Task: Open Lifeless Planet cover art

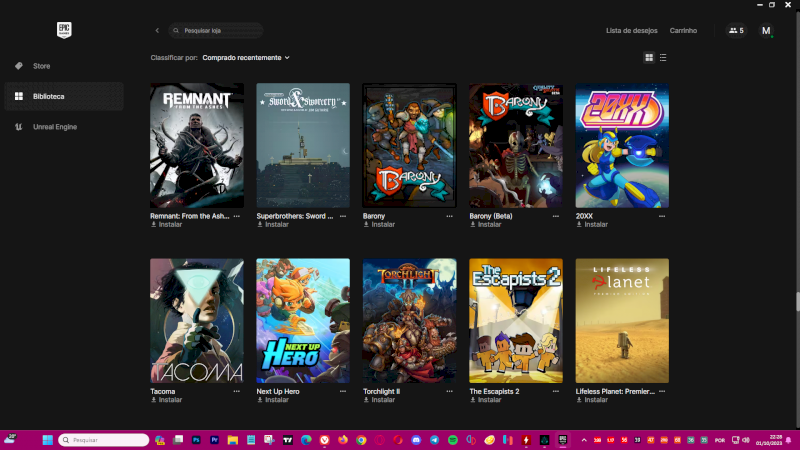Action: pyautogui.click(x=622, y=320)
